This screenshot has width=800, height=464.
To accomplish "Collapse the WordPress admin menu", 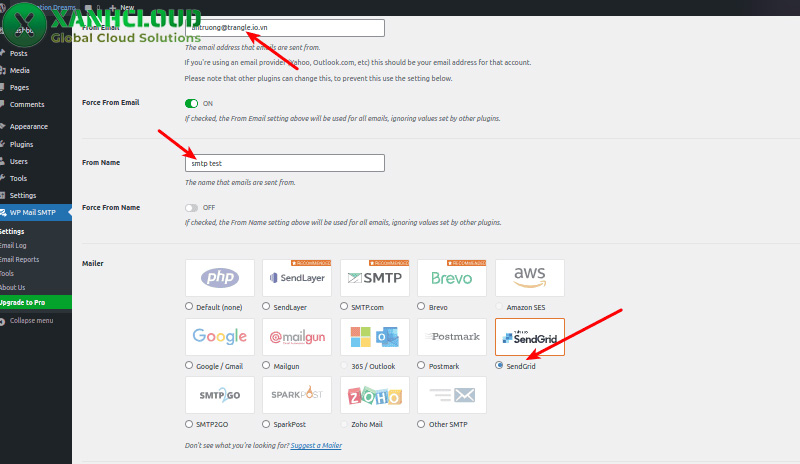I will pyautogui.click(x=31, y=321).
